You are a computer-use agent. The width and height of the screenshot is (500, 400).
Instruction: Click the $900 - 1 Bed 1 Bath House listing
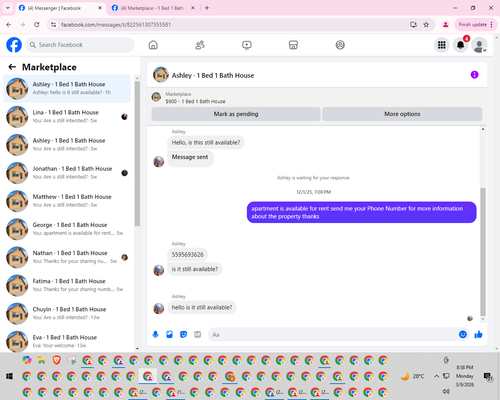(195, 101)
